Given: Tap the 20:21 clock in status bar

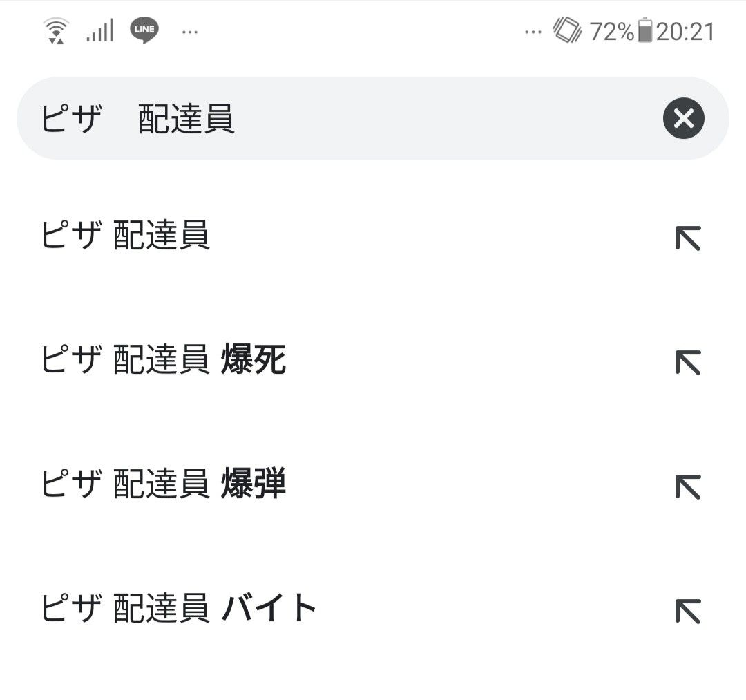Looking at the screenshot, I should (x=685, y=32).
